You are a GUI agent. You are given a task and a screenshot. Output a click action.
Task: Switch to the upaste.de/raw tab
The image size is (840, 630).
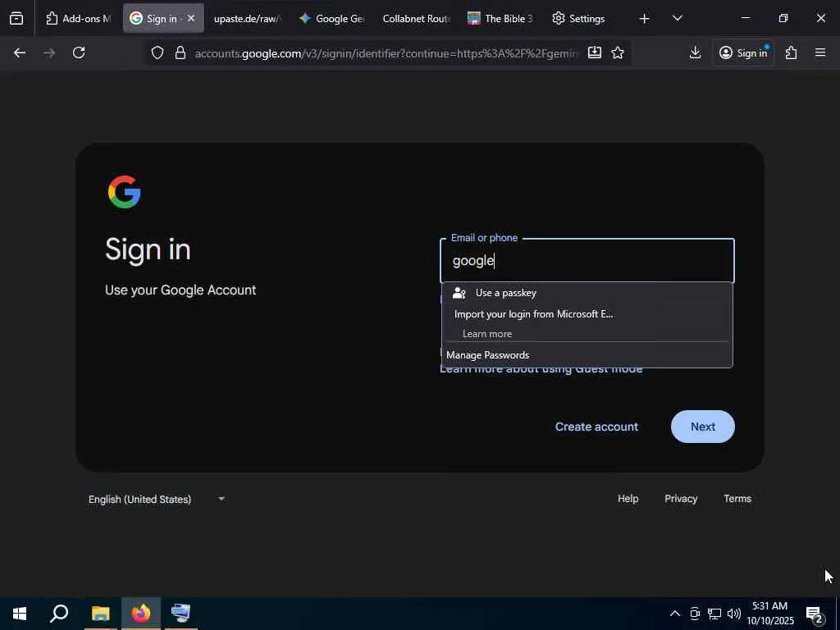pyautogui.click(x=247, y=18)
